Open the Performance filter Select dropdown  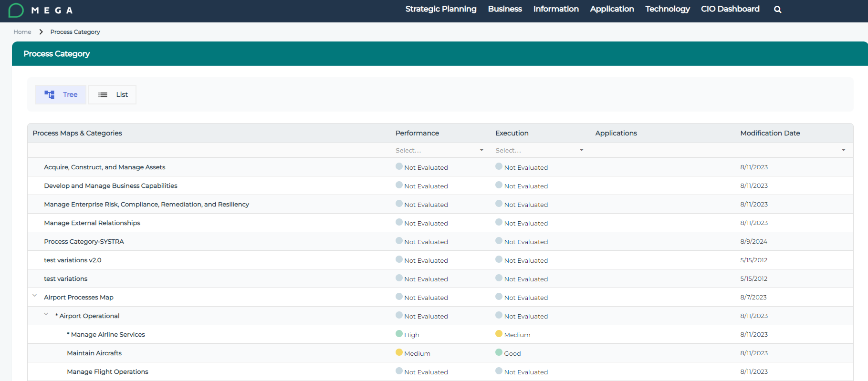[x=439, y=150]
